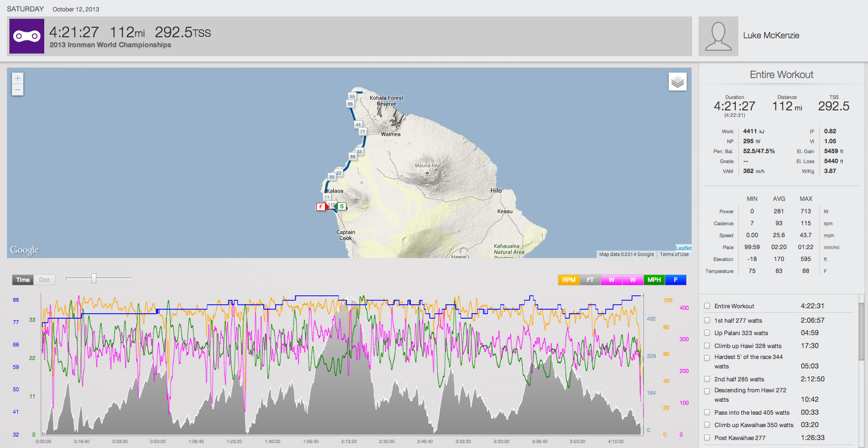Check the Hardest 5' of race checkbox
868x448 pixels.
(x=707, y=358)
